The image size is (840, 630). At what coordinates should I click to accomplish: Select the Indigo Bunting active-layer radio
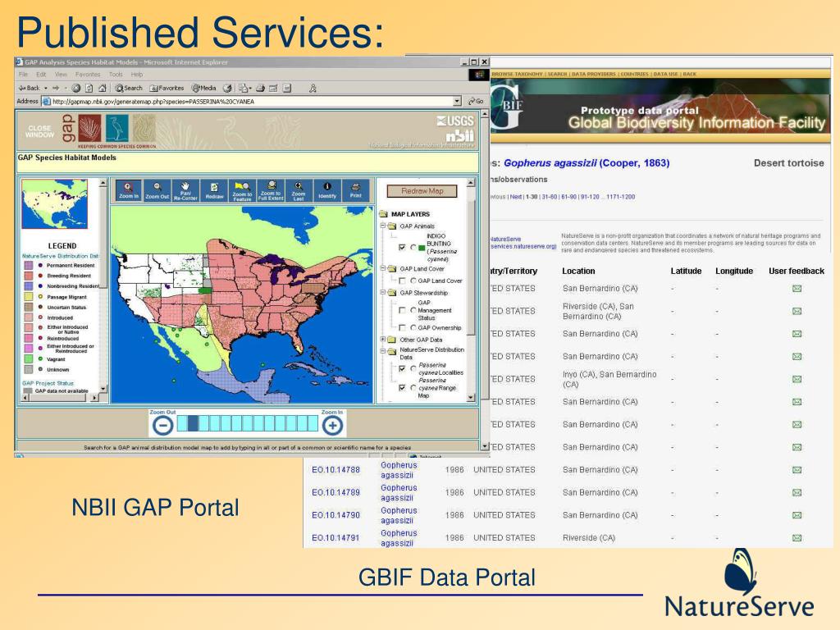point(413,248)
